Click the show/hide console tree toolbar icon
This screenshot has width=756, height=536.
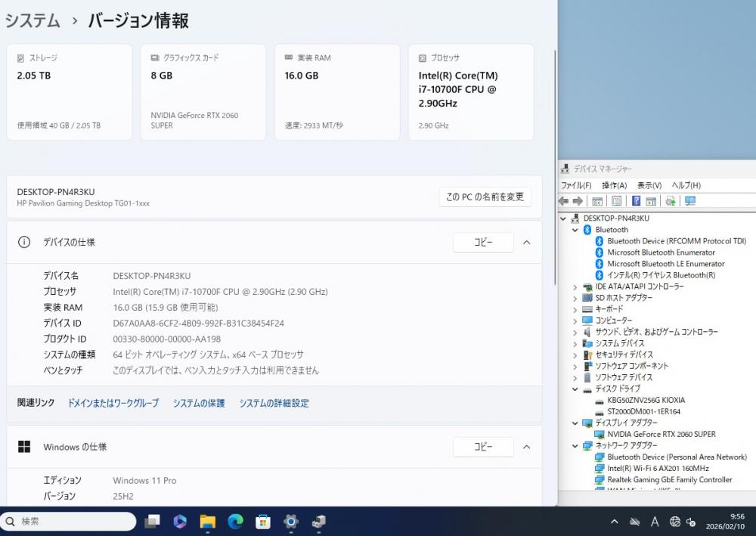[597, 201]
